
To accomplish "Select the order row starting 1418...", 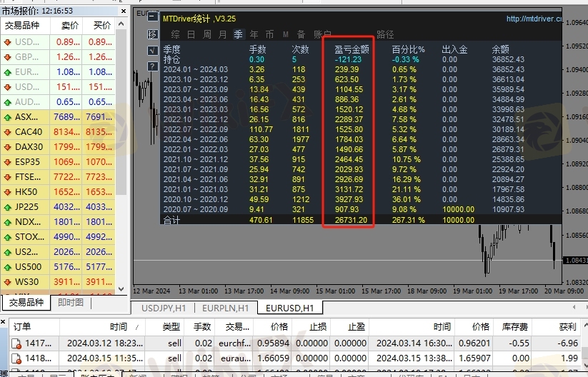I will pos(294,358).
